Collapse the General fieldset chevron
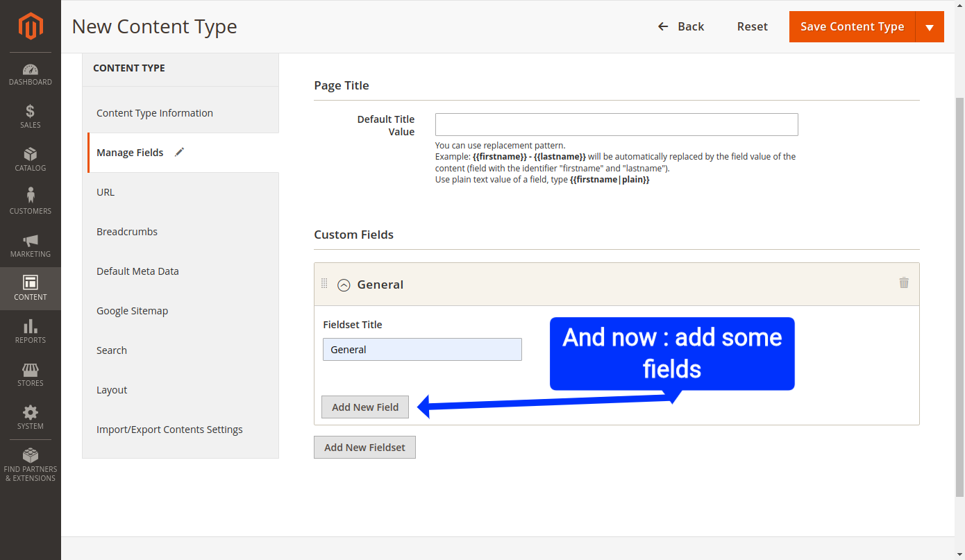Image resolution: width=965 pixels, height=560 pixels. [344, 285]
